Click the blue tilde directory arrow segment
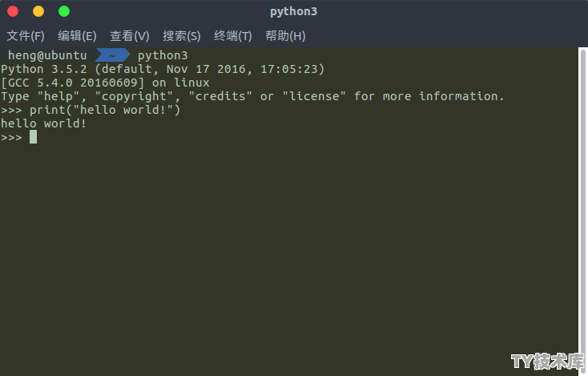Image resolution: width=588 pixels, height=376 pixels. coord(112,55)
